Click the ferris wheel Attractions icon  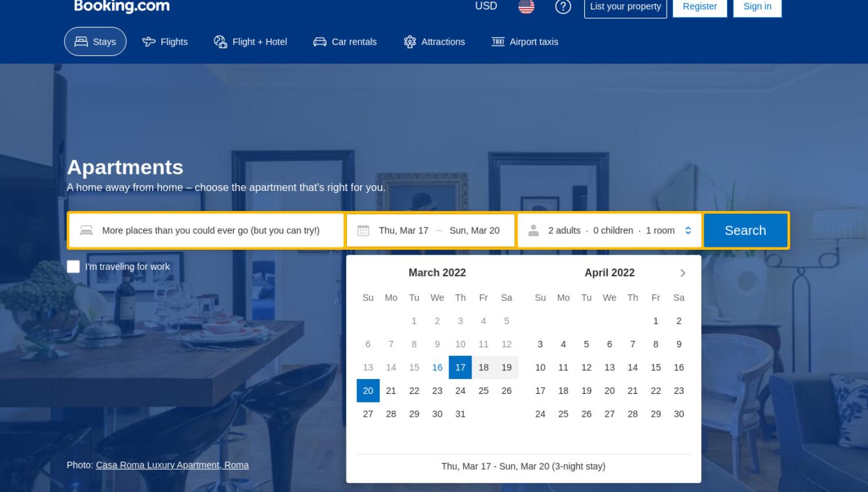point(410,42)
